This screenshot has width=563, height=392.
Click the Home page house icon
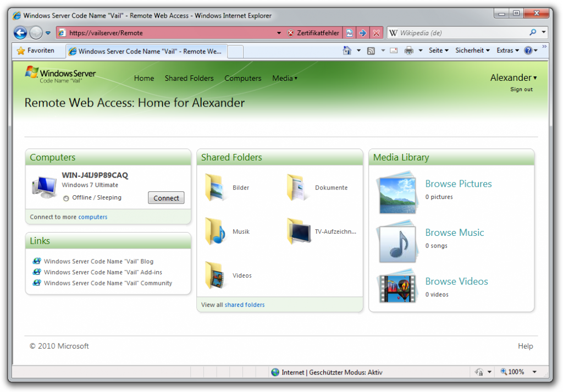347,51
